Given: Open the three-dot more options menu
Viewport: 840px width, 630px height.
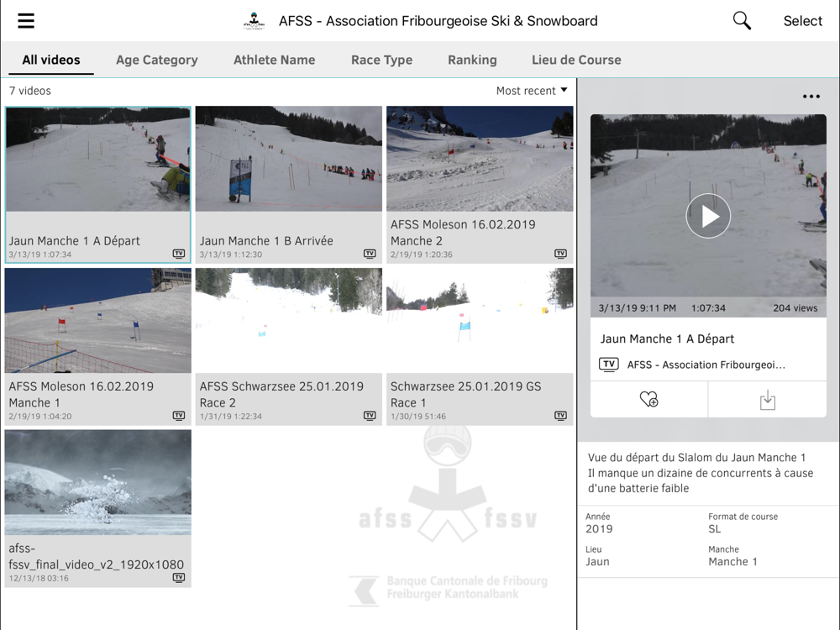Looking at the screenshot, I should (x=811, y=97).
